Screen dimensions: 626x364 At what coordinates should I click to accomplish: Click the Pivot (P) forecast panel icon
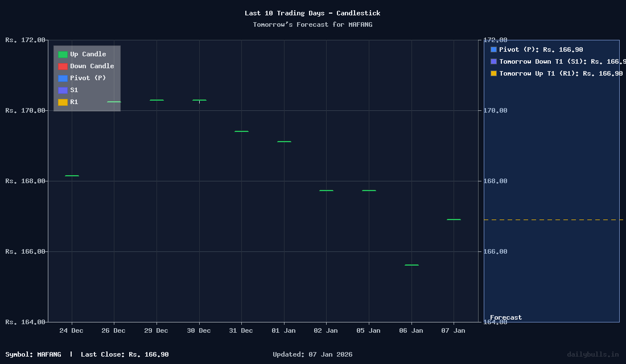pyautogui.click(x=493, y=49)
